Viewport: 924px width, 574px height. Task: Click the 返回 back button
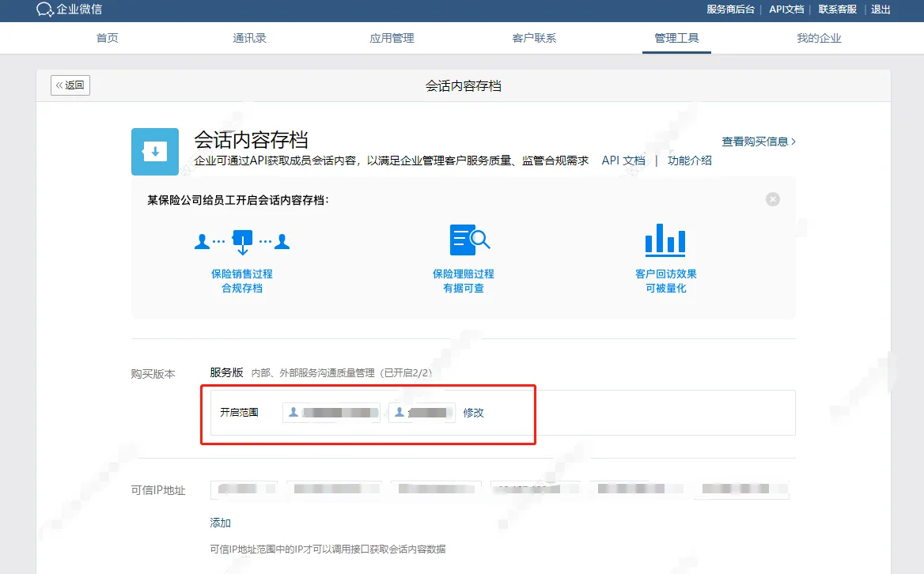[70, 85]
